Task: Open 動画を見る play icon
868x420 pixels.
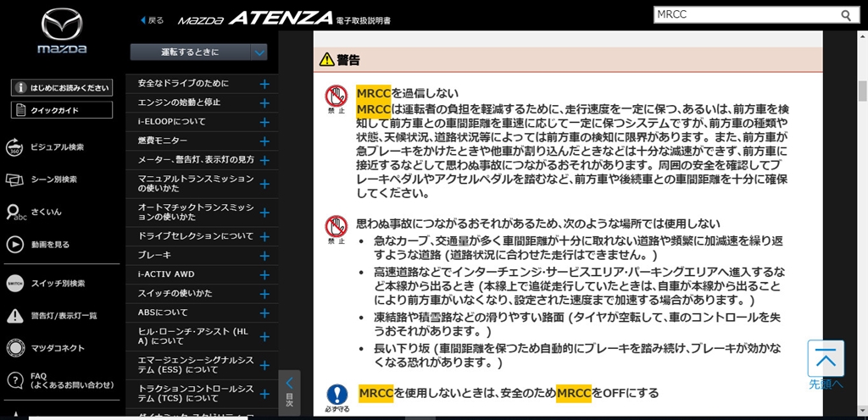Action: click(14, 244)
